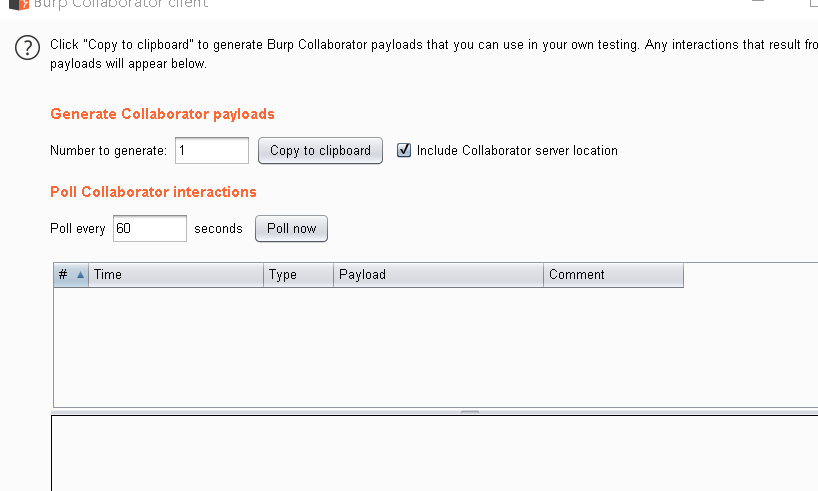Click the help question mark icon
The width and height of the screenshot is (818, 491).
click(27, 48)
